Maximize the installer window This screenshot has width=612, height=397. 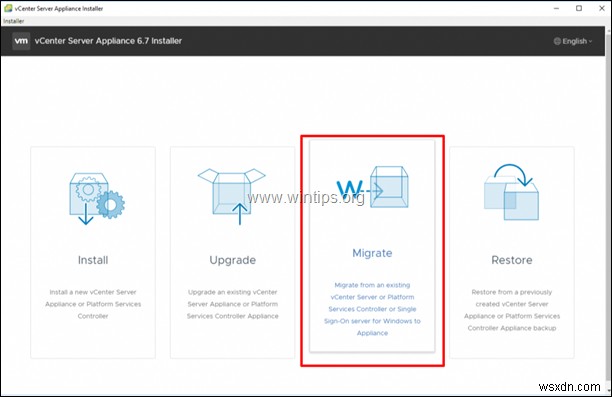tap(579, 8)
